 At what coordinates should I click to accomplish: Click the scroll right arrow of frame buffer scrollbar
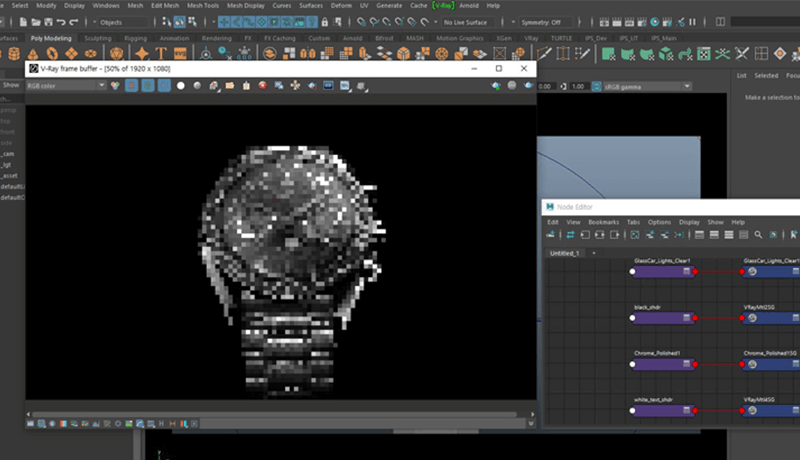pos(532,414)
